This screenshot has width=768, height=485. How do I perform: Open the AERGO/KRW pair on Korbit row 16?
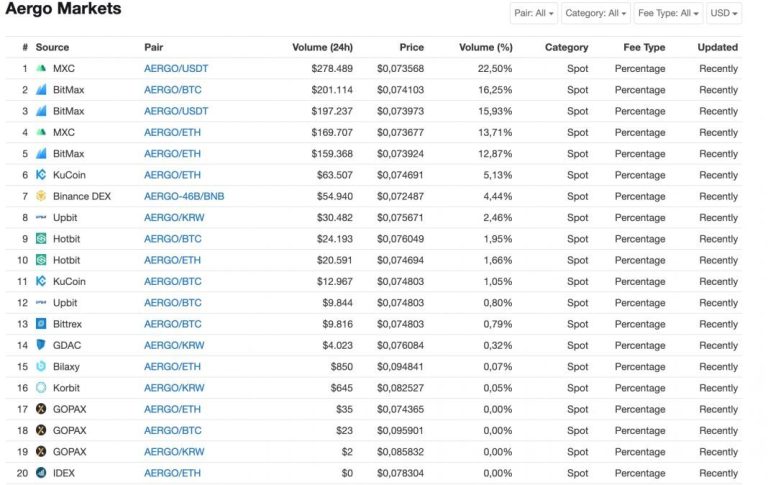(174, 388)
